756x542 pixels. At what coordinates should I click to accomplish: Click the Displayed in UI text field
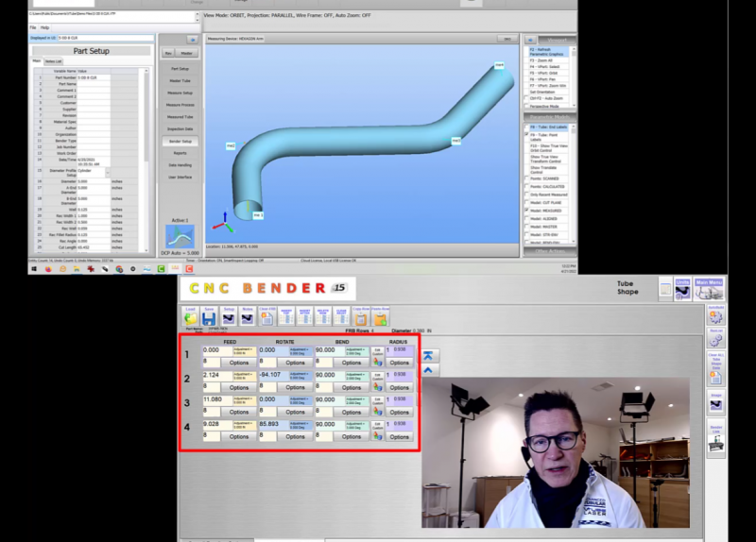(x=106, y=38)
